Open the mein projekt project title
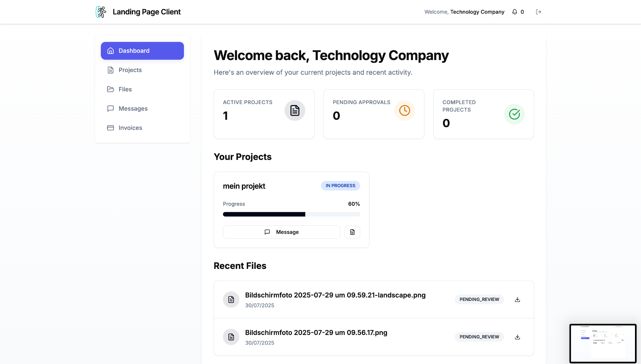The height and width of the screenshot is (364, 641). [x=244, y=186]
